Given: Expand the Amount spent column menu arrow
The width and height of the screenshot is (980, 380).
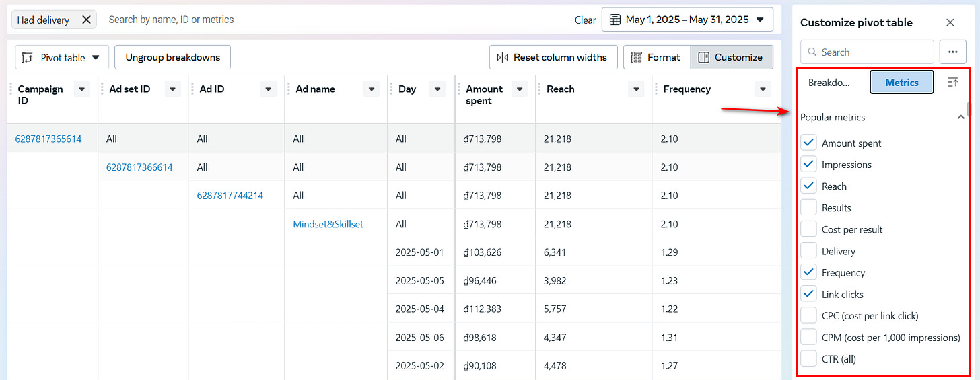Looking at the screenshot, I should [x=519, y=89].
